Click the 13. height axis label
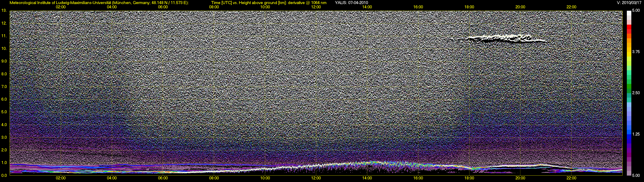 pos(4,10)
